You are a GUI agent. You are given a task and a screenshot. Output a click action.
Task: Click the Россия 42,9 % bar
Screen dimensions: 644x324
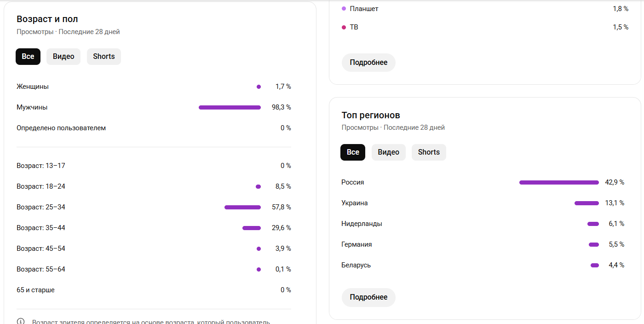click(x=559, y=182)
